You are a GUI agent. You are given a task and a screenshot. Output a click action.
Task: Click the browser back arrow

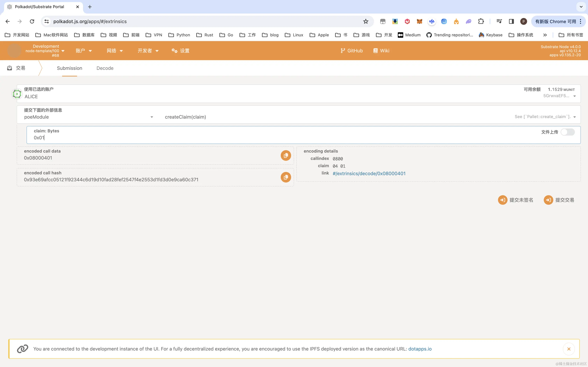click(8, 21)
